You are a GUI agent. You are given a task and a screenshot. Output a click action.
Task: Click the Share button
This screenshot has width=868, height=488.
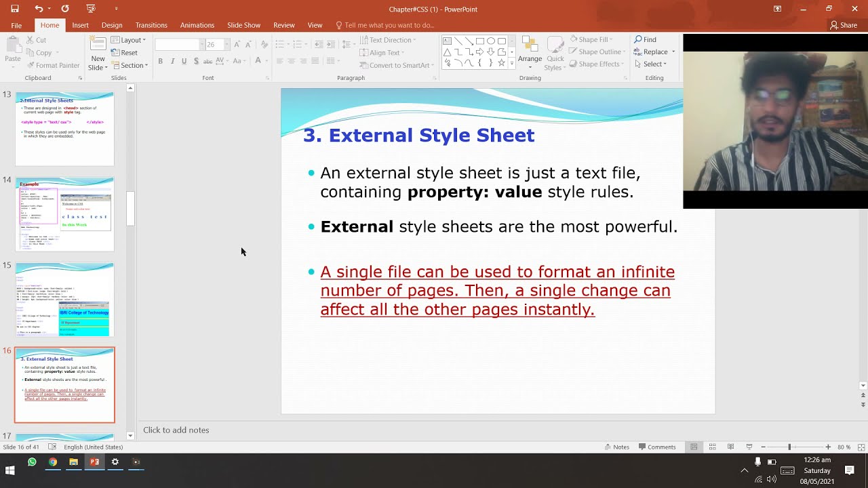pos(844,25)
